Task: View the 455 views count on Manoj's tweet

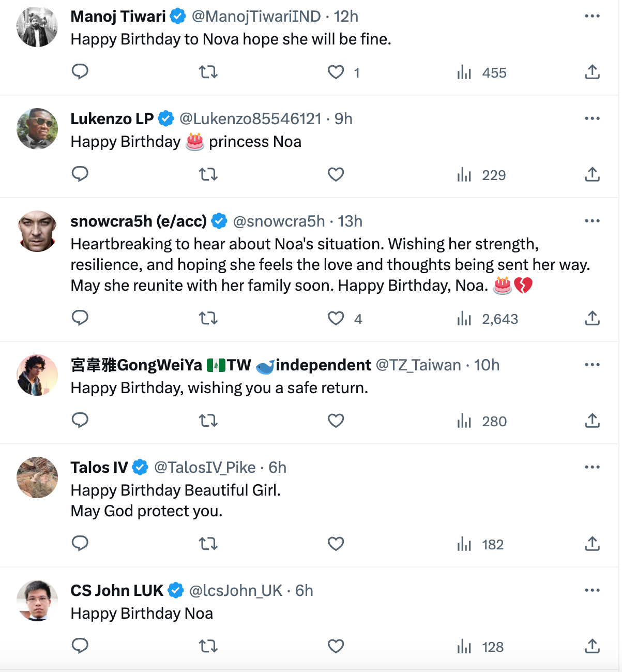Action: click(482, 73)
